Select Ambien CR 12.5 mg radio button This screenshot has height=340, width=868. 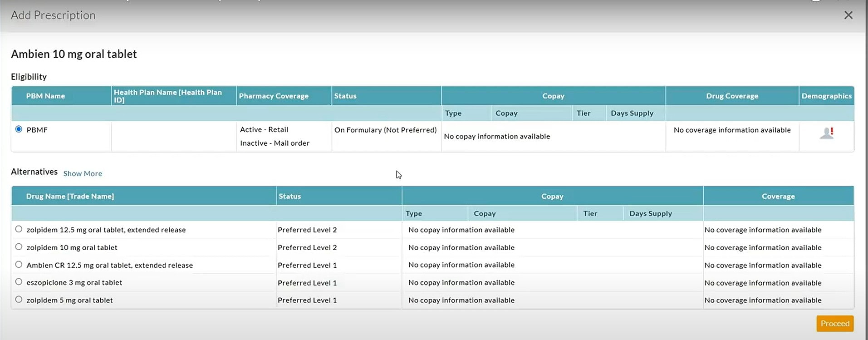click(x=19, y=265)
